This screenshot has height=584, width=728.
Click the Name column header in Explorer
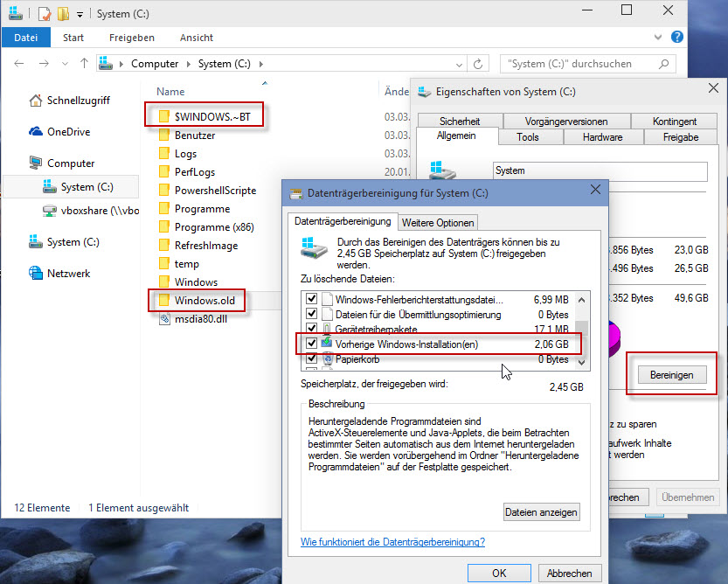pyautogui.click(x=170, y=92)
